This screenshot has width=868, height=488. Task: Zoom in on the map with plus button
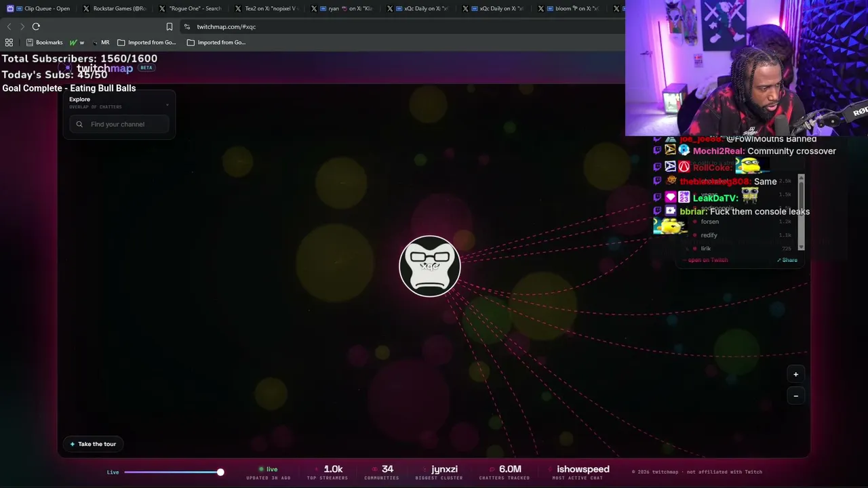click(795, 374)
